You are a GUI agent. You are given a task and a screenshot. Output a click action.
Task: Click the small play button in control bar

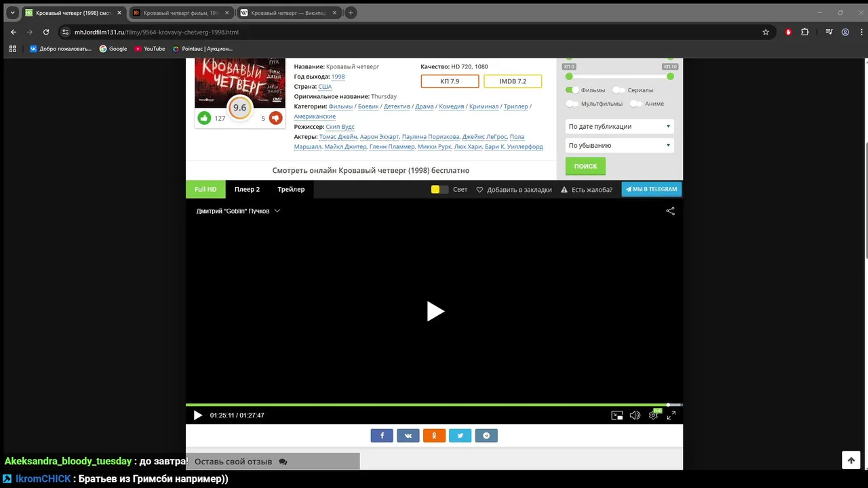tap(197, 415)
